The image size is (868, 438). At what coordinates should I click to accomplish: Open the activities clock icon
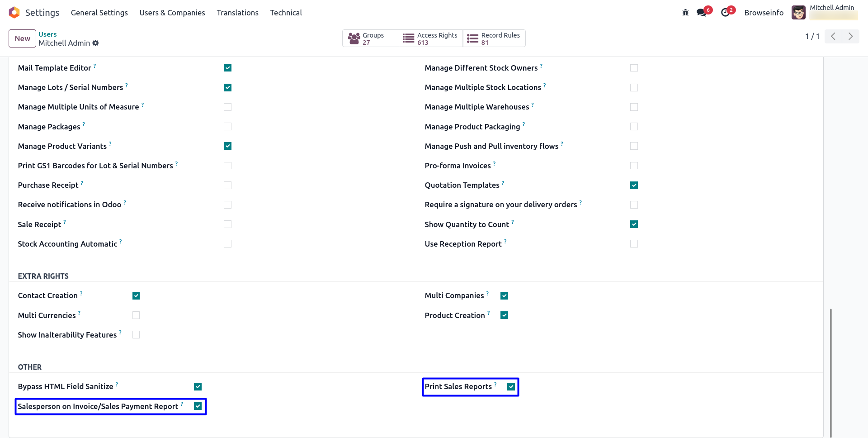pos(726,13)
